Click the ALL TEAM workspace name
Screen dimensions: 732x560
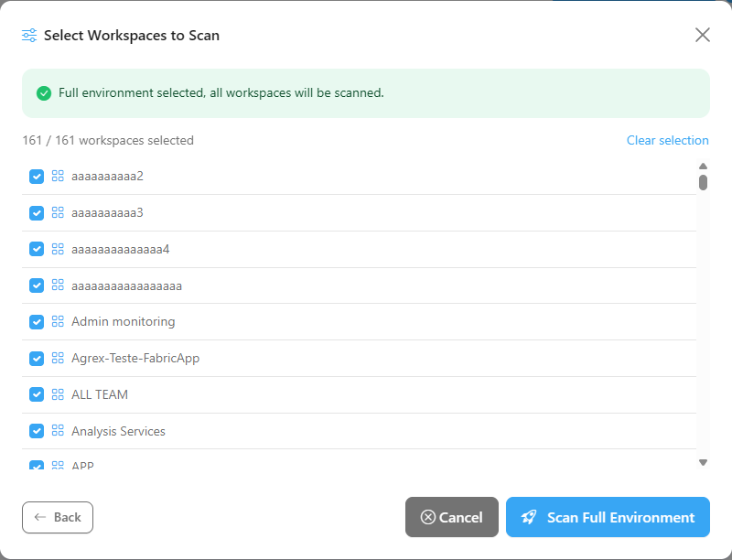point(100,394)
